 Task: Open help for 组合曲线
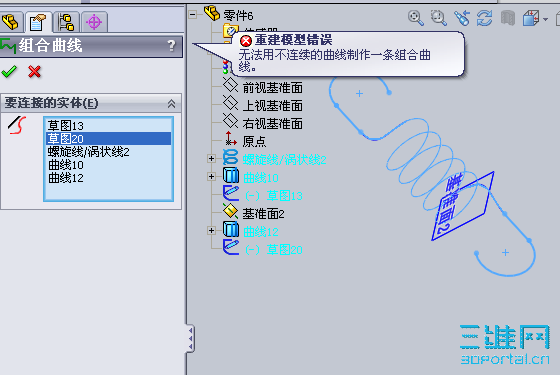171,45
